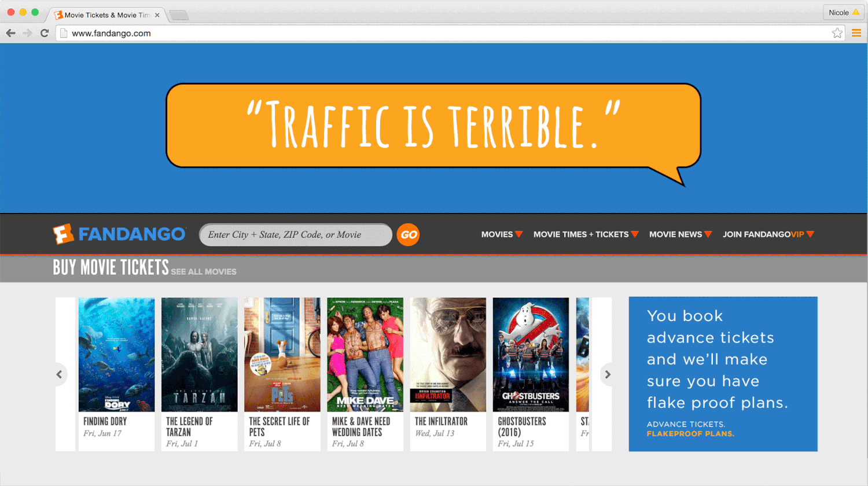Expand the JOIN FANDANGOVIP dropdown
This screenshot has height=486, width=868.
click(x=768, y=234)
